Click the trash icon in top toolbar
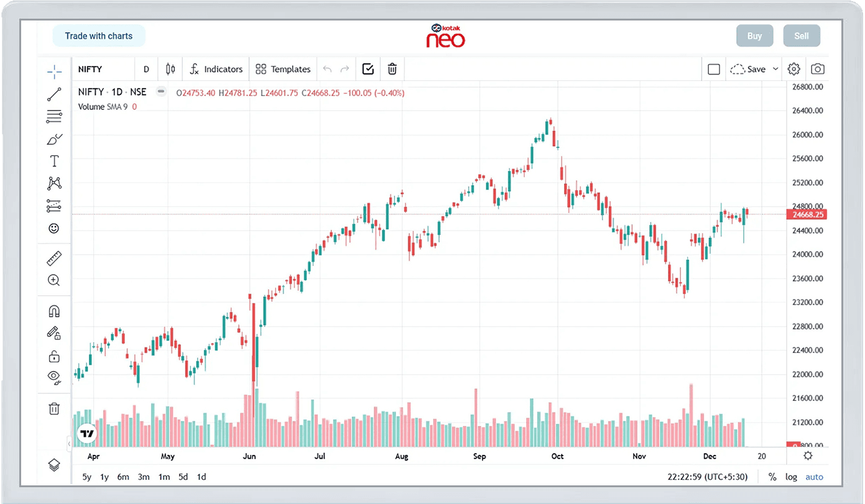Screen dimensions: 865x504 392,69
